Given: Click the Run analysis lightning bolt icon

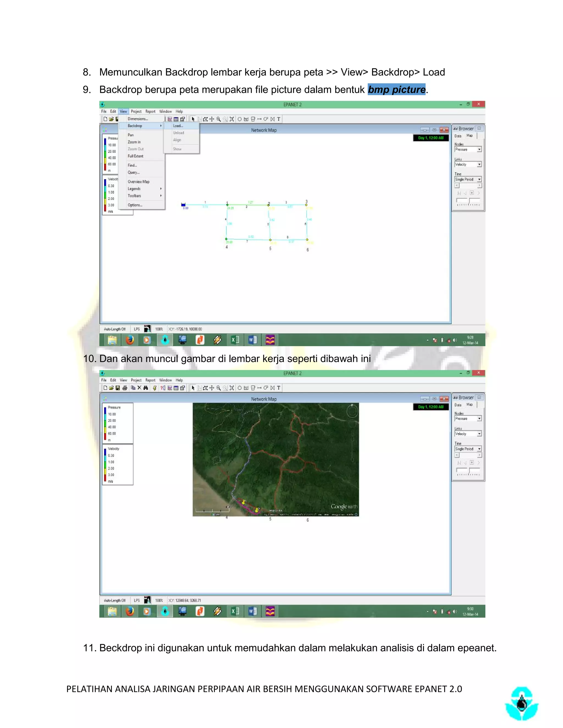Looking at the screenshot, I should pyautogui.click(x=155, y=388).
